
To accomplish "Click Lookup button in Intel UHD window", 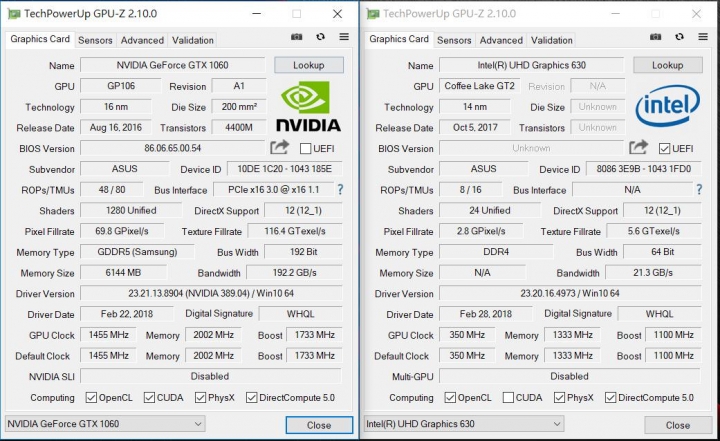I will [668, 65].
